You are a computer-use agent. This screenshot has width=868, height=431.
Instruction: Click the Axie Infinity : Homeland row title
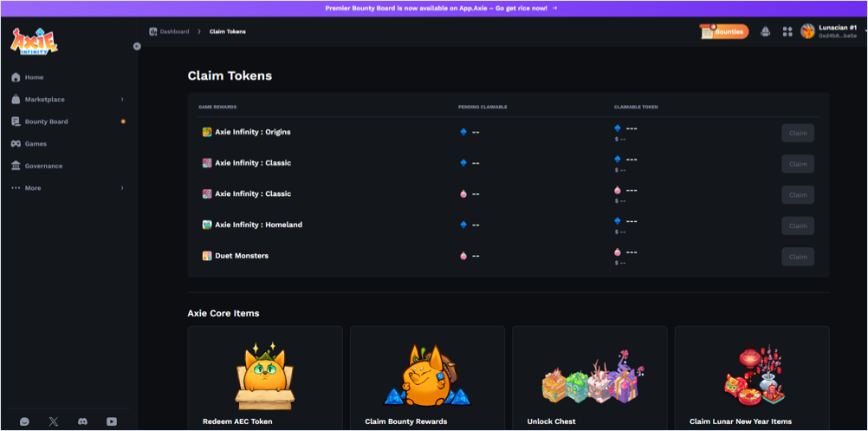pos(258,225)
